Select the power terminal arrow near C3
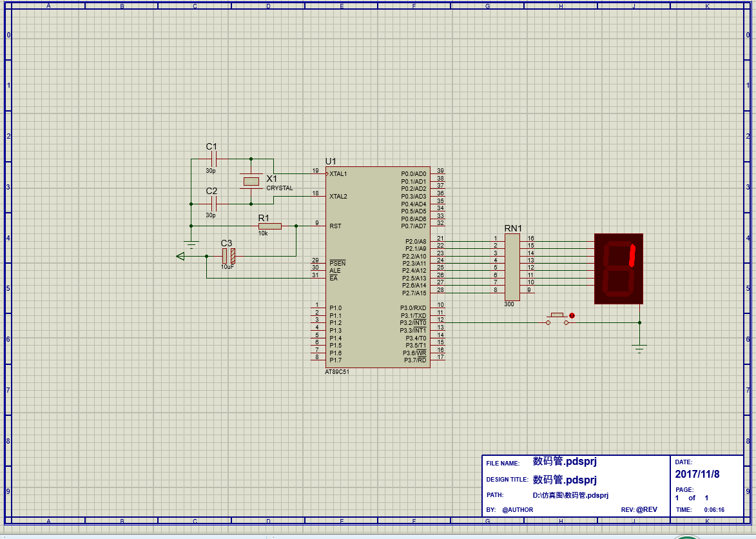Image resolution: width=756 pixels, height=539 pixels. pyautogui.click(x=181, y=256)
